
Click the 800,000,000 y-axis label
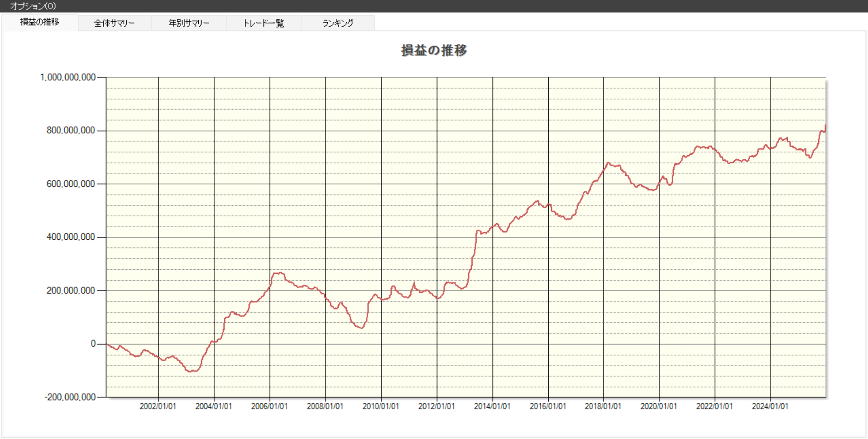71,130
